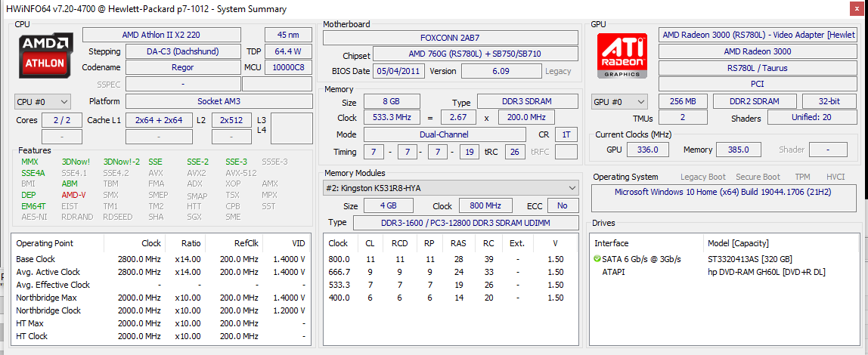868x355 pixels.
Task: Click the ATI Radeon Graphics logo
Action: [622, 56]
